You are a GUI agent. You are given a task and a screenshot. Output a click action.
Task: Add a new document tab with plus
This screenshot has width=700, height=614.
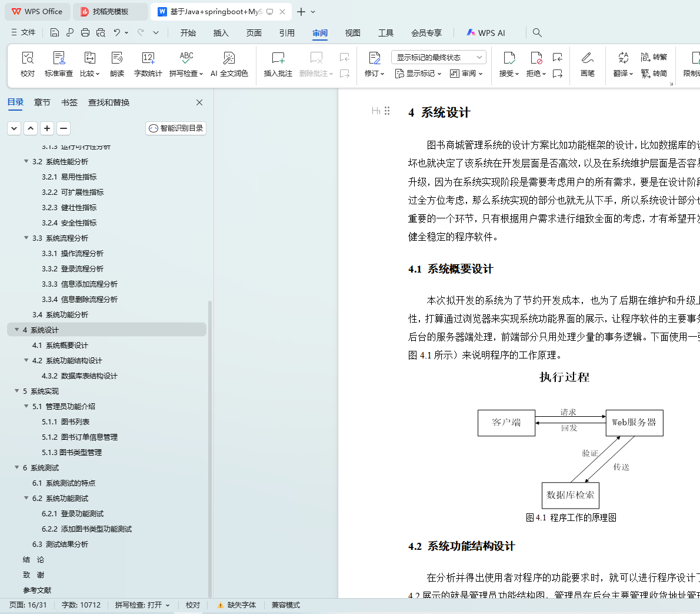[301, 12]
